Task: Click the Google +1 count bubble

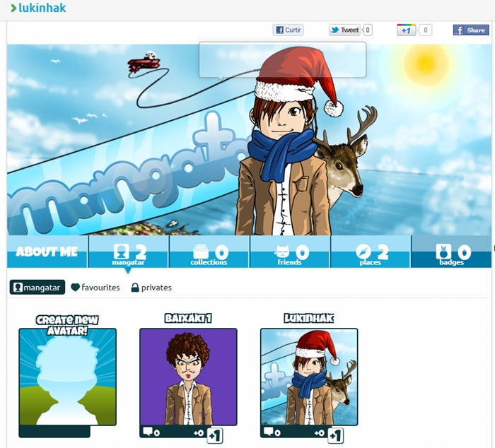Action: tap(425, 30)
